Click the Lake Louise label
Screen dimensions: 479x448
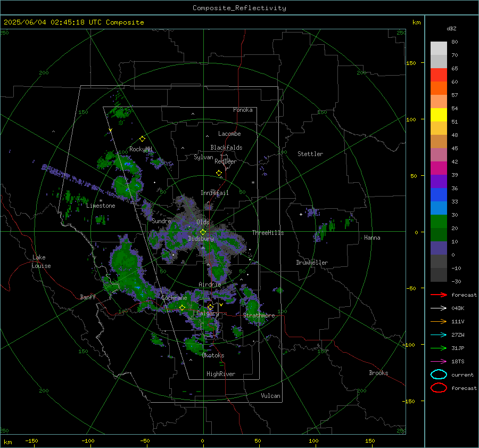(x=41, y=262)
